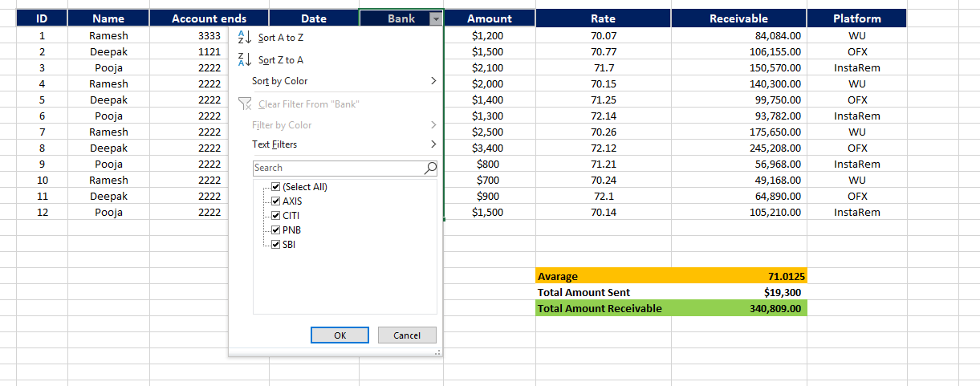Confirm the filter with OK
Image resolution: width=980 pixels, height=386 pixels.
point(340,335)
